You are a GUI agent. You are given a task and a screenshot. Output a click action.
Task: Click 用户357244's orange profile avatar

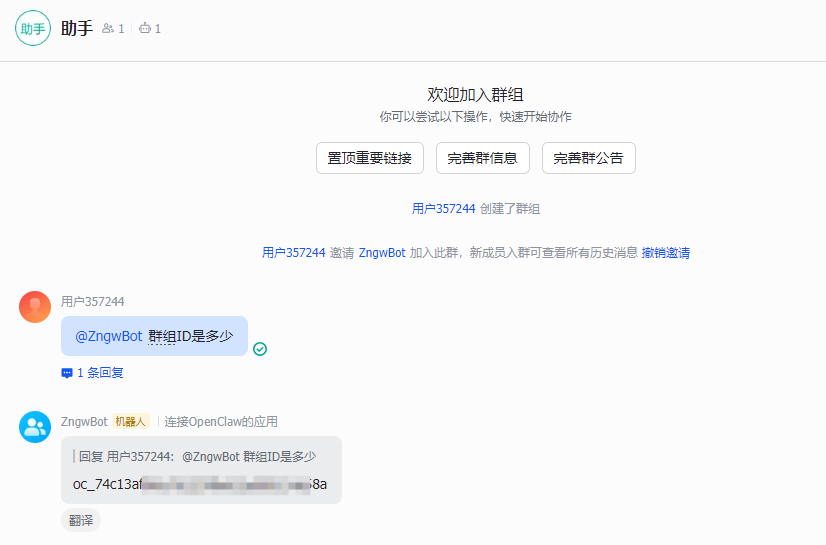[35, 307]
